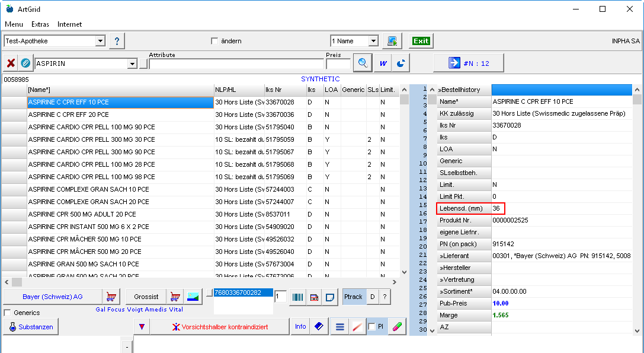Click the quantity field showing 1

click(x=280, y=296)
